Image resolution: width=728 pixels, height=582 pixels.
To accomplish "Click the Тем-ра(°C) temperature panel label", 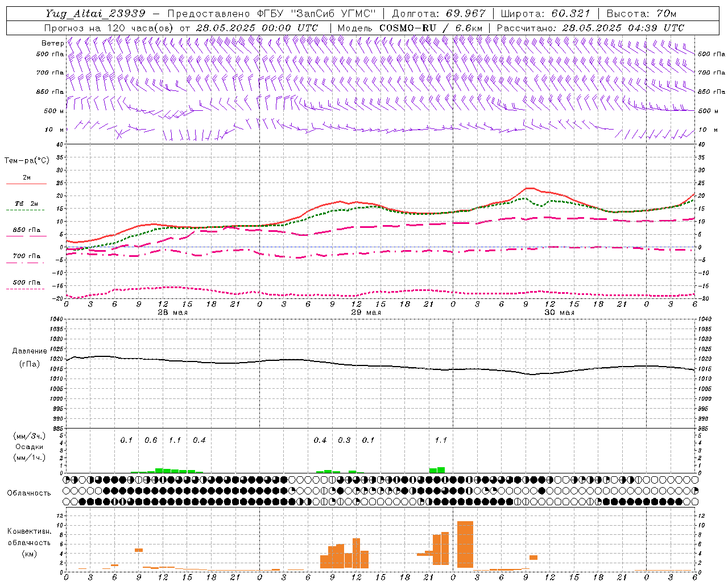I will 27,161.
